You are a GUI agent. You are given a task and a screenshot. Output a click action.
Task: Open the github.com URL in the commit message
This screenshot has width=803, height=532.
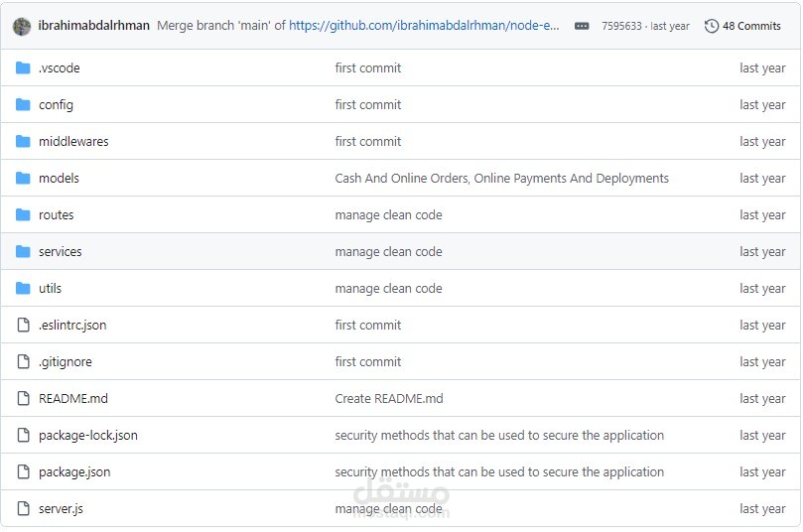(x=424, y=26)
